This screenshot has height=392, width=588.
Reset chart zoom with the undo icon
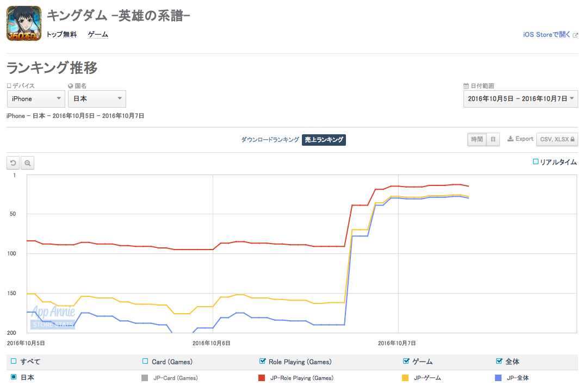coord(13,163)
